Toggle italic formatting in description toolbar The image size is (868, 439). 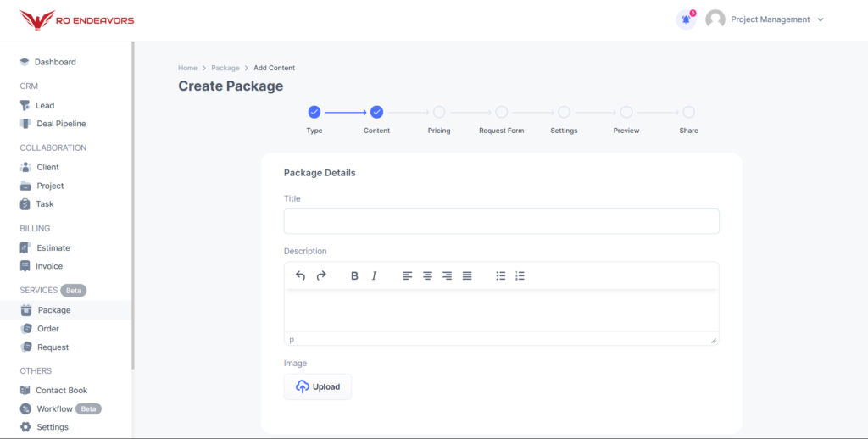tap(374, 275)
